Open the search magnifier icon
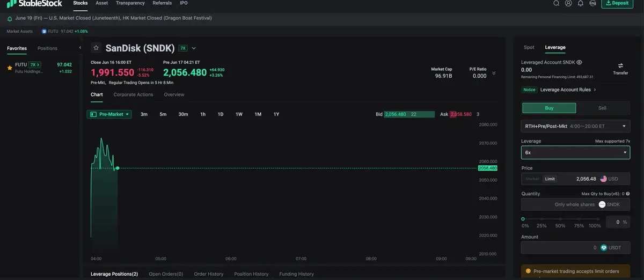The width and height of the screenshot is (644, 280). (x=557, y=3)
